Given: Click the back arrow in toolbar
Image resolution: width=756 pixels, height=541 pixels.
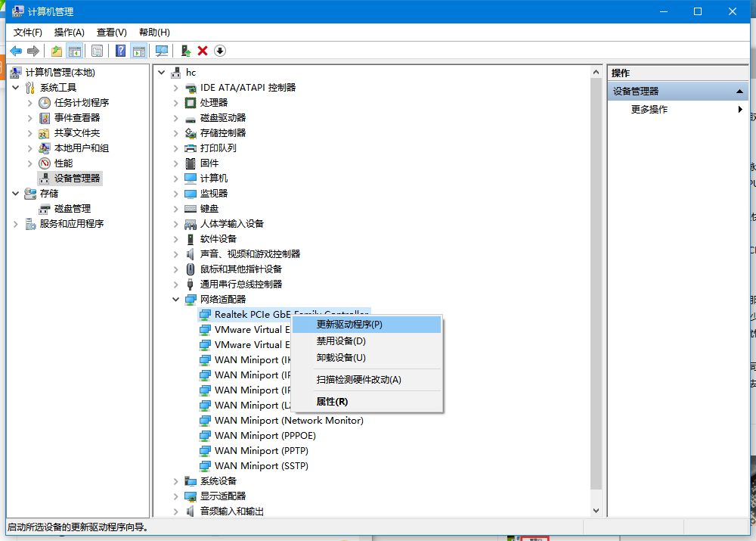Looking at the screenshot, I should tap(15, 51).
